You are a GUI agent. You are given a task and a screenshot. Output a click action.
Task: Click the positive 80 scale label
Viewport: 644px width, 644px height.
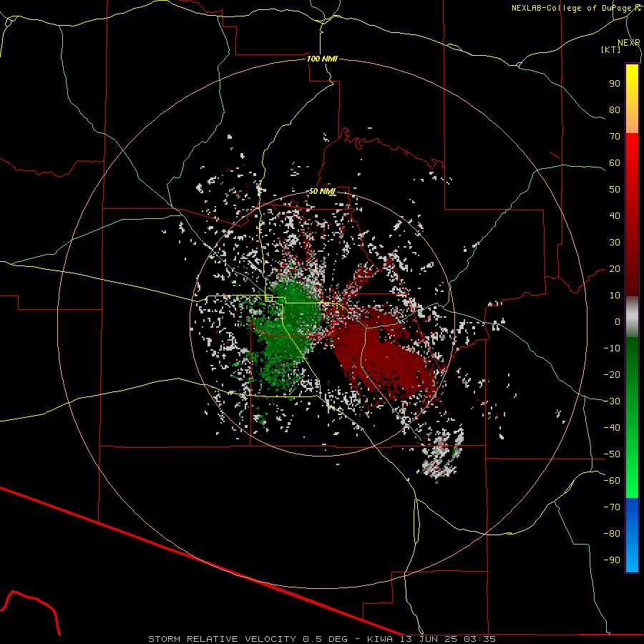coord(615,110)
